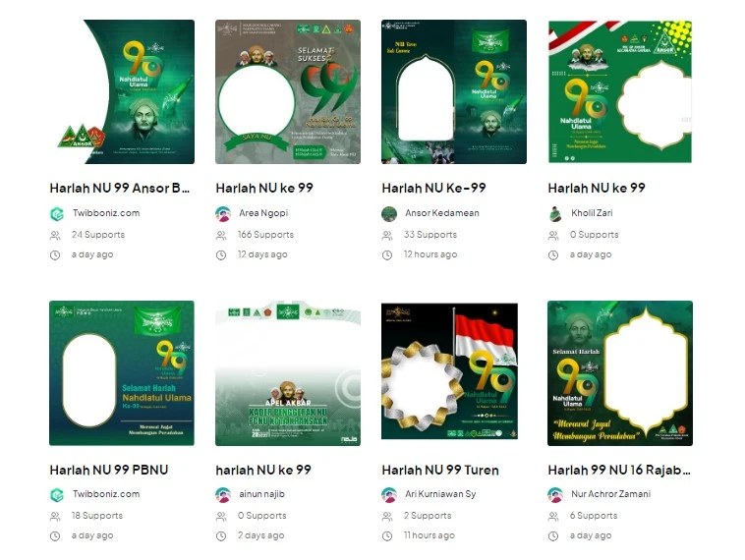
Task: Open the Kholil Zari frame thumbnail
Action: (620, 91)
